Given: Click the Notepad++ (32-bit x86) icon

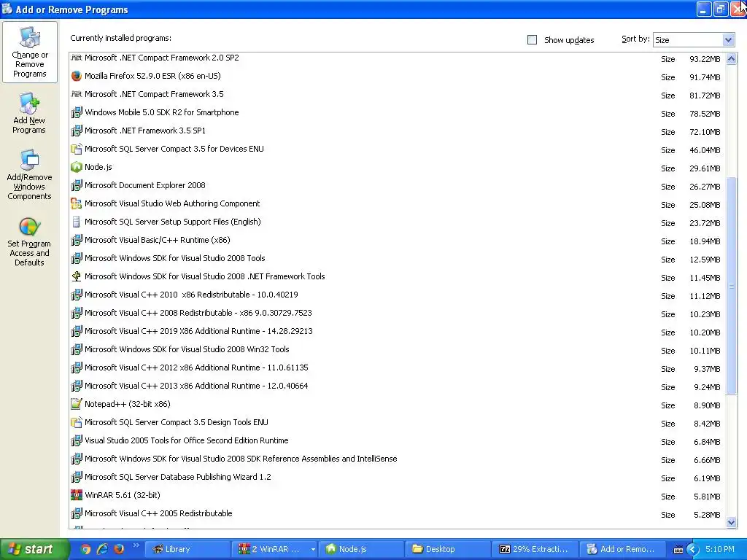Looking at the screenshot, I should pos(76,404).
